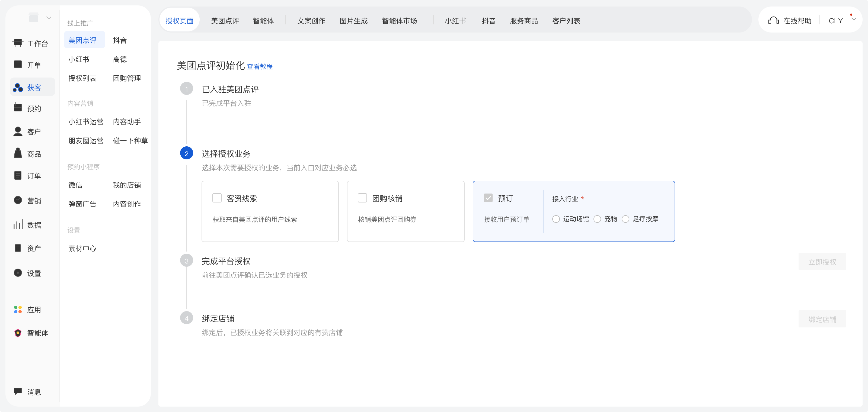Click the headset icon for 在线帮助

pos(773,21)
